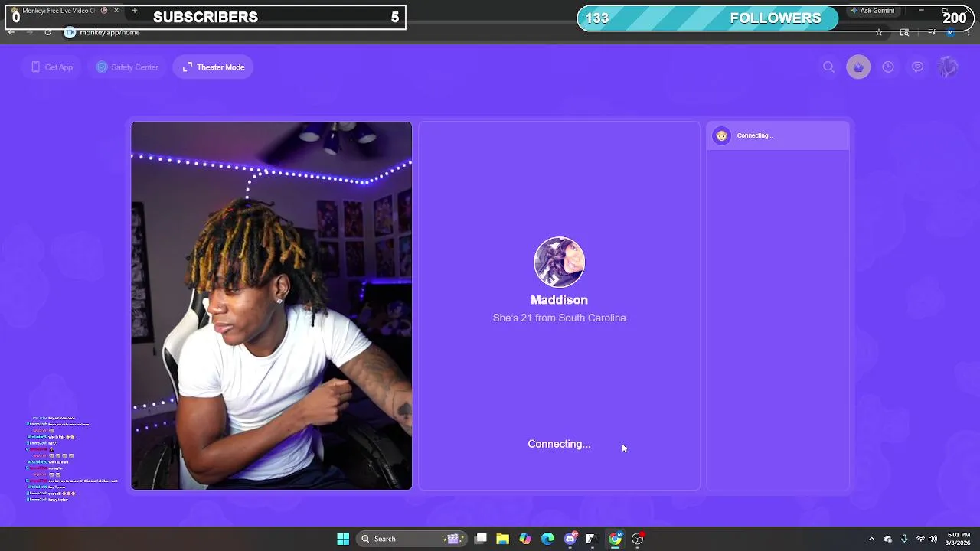
Task: Open Google Lens search icon in toolbar
Action: tap(904, 32)
